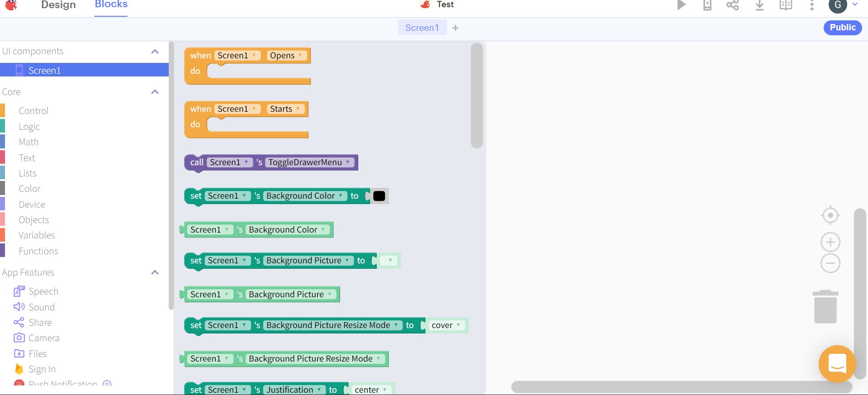Open Background Color property dropdown in set block
This screenshot has height=395, width=868.
[x=304, y=195]
